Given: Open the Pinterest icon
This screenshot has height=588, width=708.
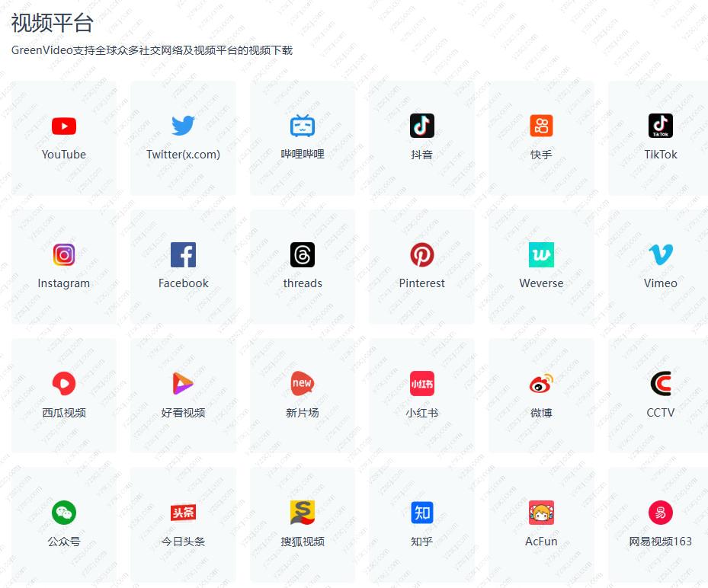Looking at the screenshot, I should click(421, 254).
